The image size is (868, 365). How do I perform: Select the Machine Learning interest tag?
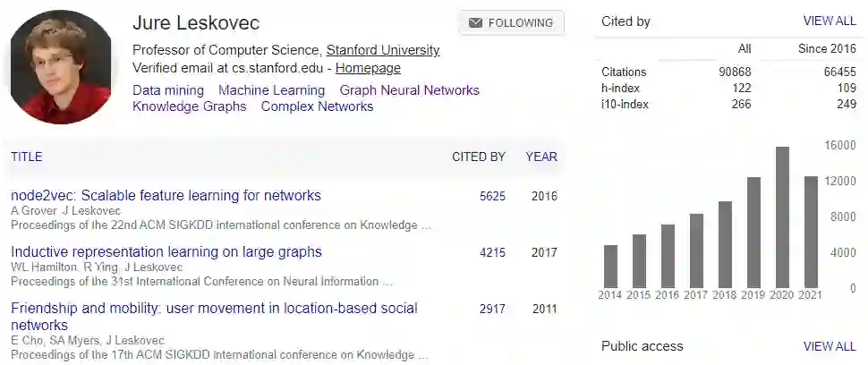coord(271,90)
